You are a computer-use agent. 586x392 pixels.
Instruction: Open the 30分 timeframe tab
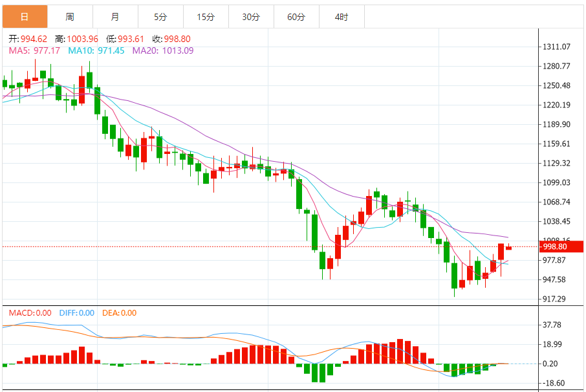tap(251, 17)
